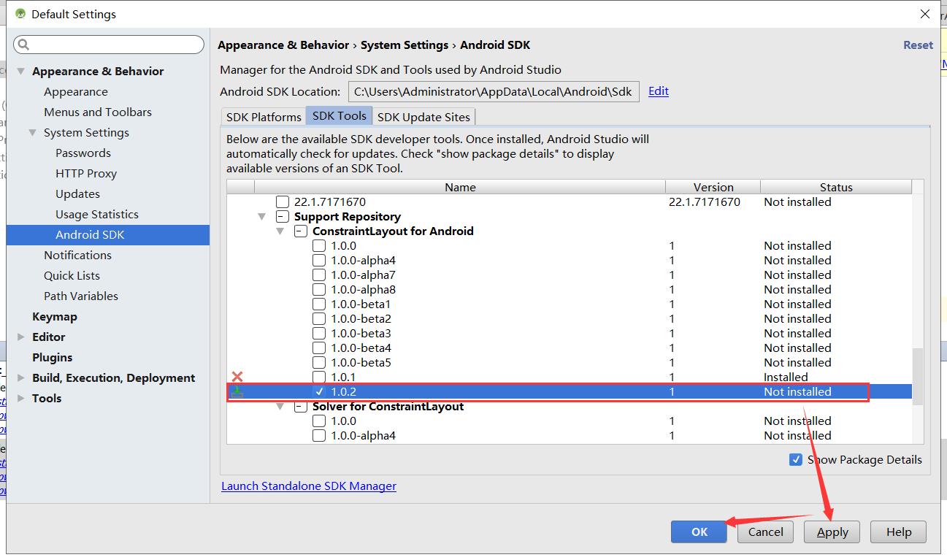Open Path Variables settings
Screen dimensions: 947x560
click(x=81, y=296)
